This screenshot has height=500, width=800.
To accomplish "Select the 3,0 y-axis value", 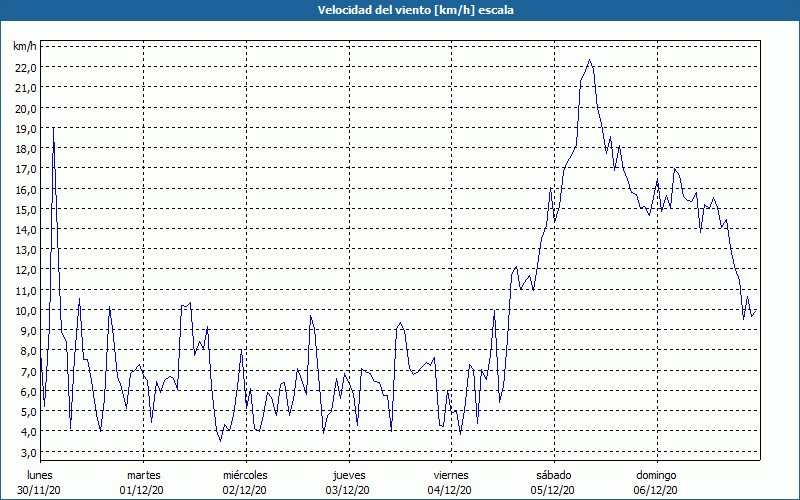I will tap(30, 452).
